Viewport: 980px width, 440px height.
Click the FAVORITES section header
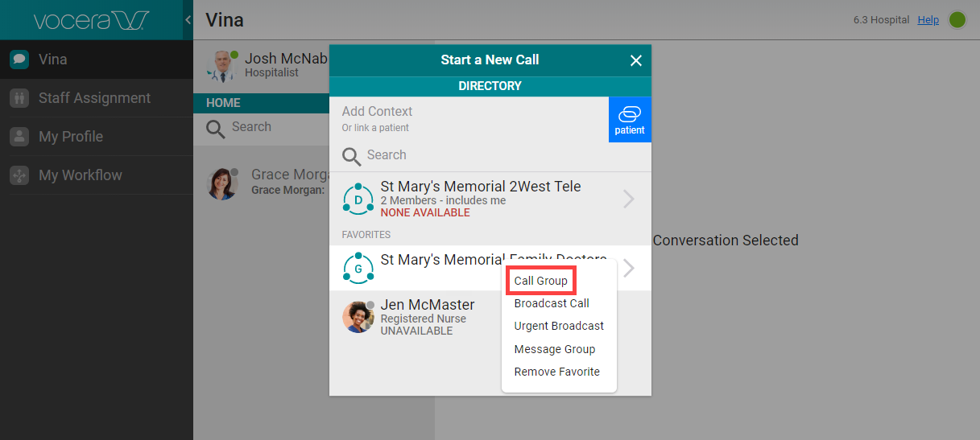click(366, 235)
